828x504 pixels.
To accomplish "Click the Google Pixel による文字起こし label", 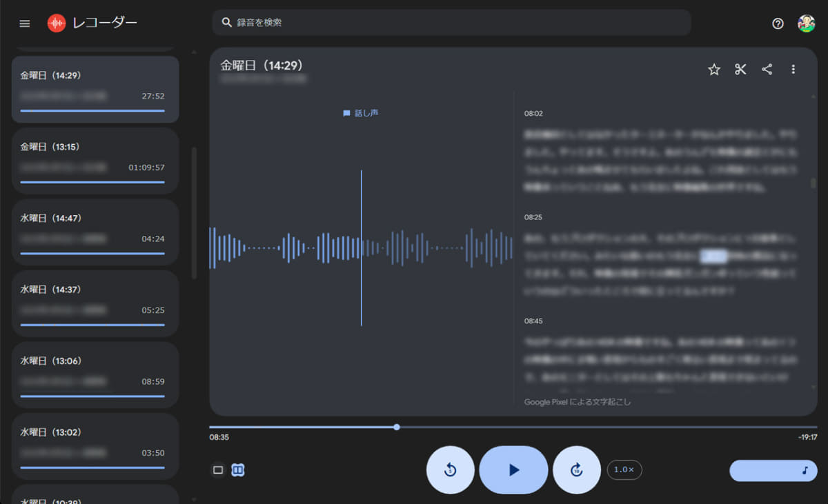I will tap(578, 401).
